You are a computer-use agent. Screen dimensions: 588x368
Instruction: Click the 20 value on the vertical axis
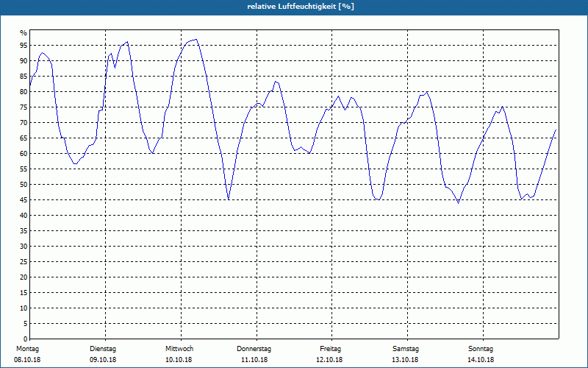[24, 277]
